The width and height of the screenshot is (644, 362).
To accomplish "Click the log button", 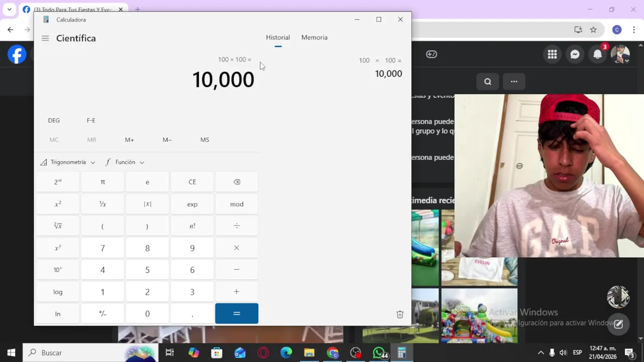I will [x=58, y=292].
